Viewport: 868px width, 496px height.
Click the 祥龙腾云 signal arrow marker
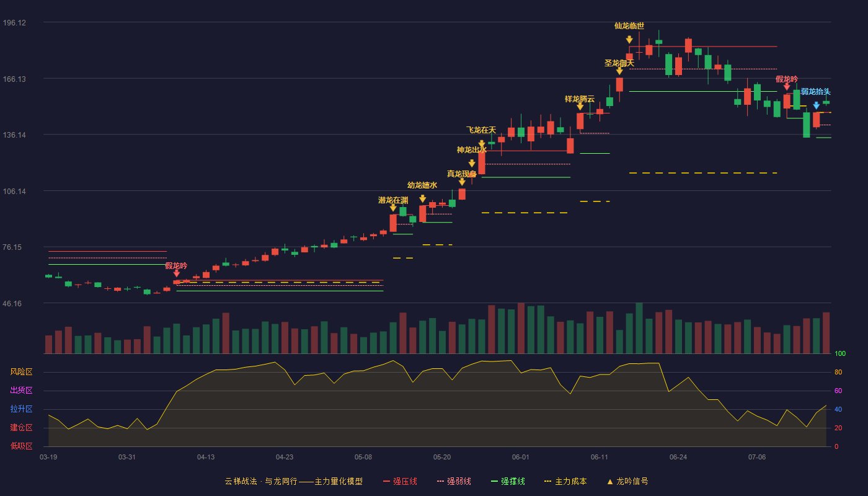click(x=580, y=107)
